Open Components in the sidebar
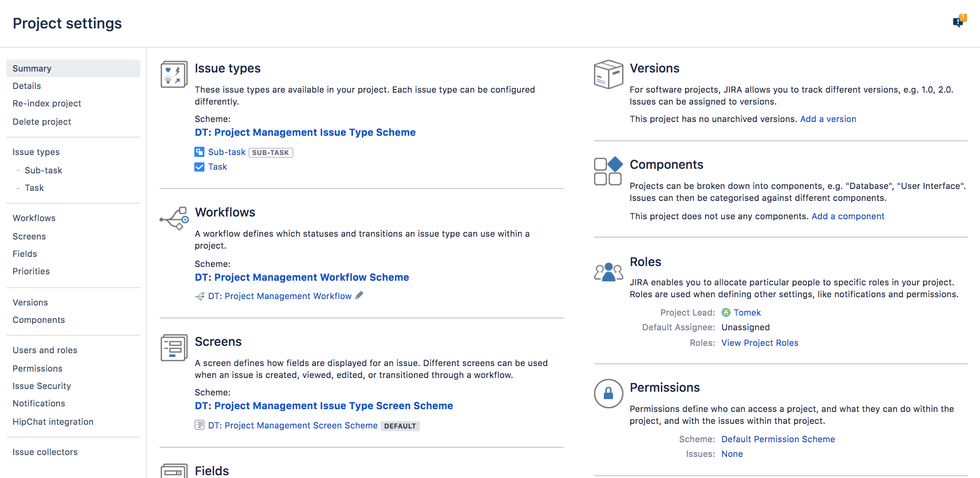The image size is (980, 478). pos(39,320)
